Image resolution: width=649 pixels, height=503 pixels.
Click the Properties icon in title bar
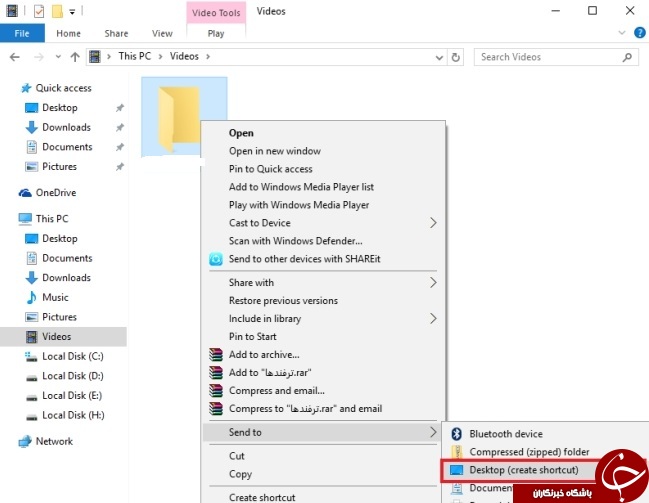click(x=38, y=11)
